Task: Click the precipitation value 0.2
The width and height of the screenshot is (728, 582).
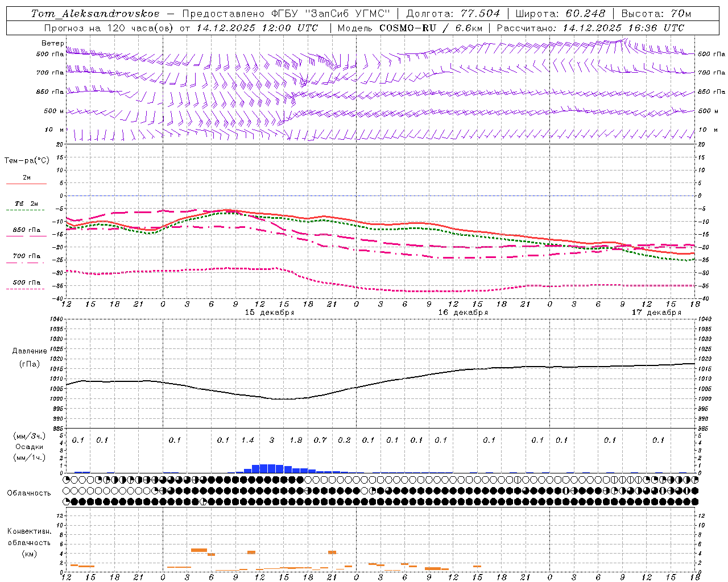Action: (344, 440)
